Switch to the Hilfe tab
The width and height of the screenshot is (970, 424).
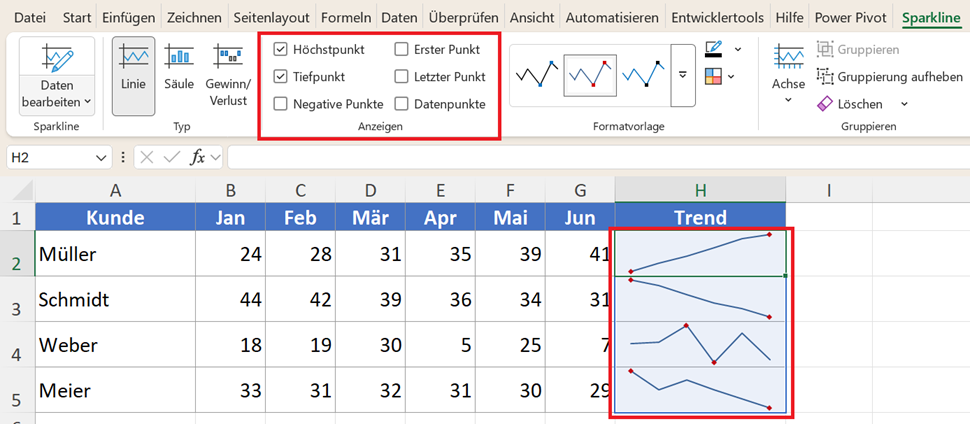789,17
